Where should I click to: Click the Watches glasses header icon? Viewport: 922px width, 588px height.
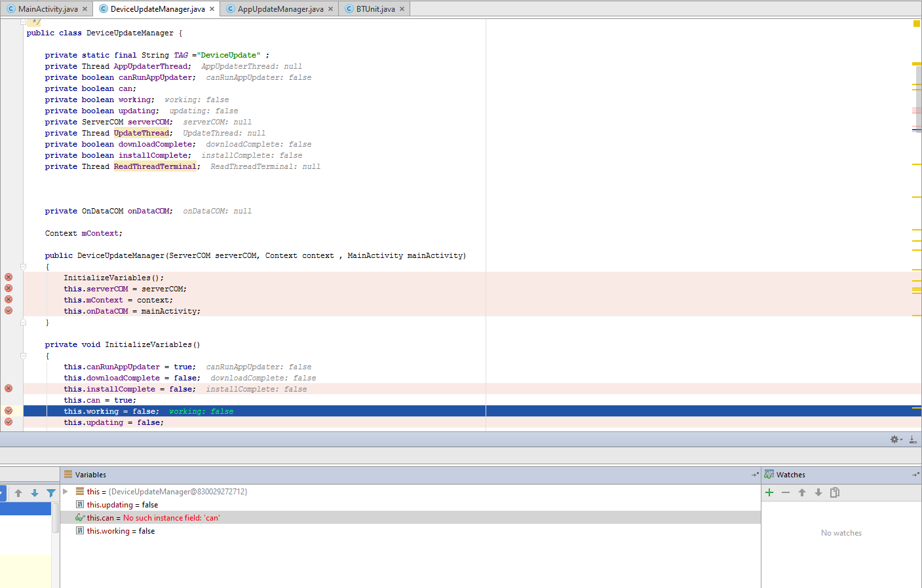coord(769,475)
